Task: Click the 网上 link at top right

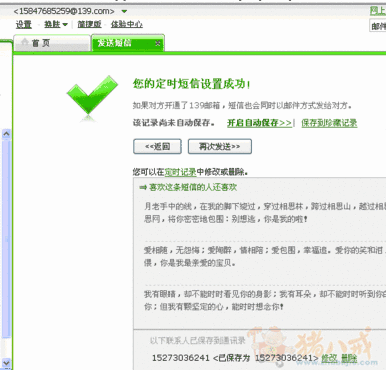Action: pos(378,11)
